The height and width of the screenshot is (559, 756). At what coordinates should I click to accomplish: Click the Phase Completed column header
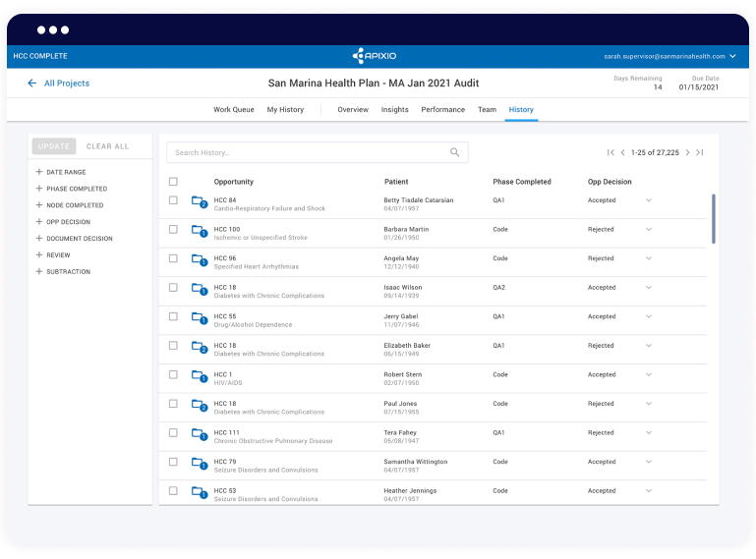[522, 182]
